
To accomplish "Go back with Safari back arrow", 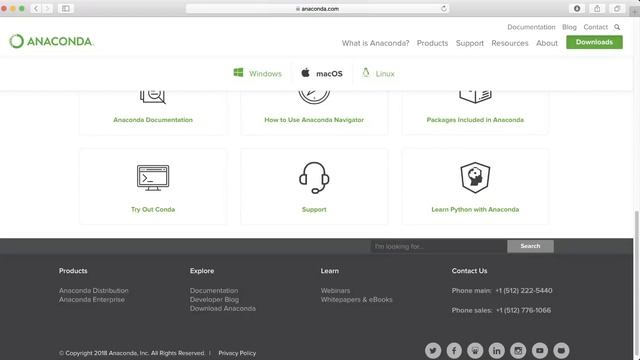I will click(x=36, y=8).
